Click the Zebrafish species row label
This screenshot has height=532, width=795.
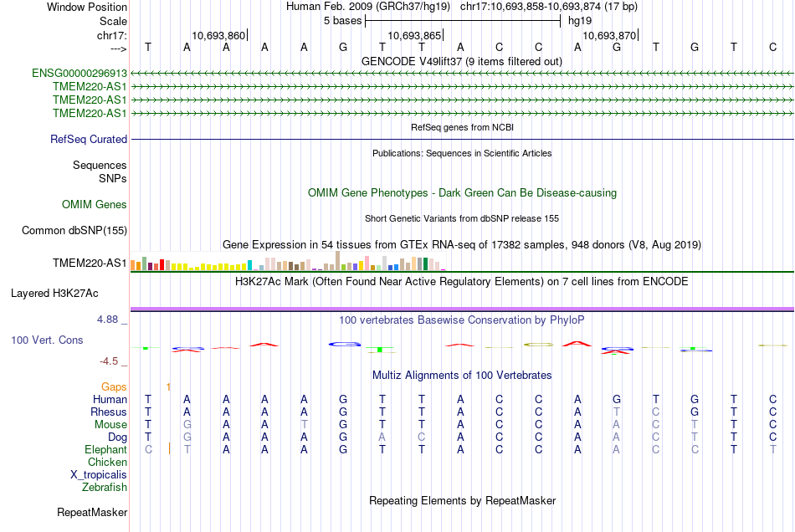click(x=104, y=488)
